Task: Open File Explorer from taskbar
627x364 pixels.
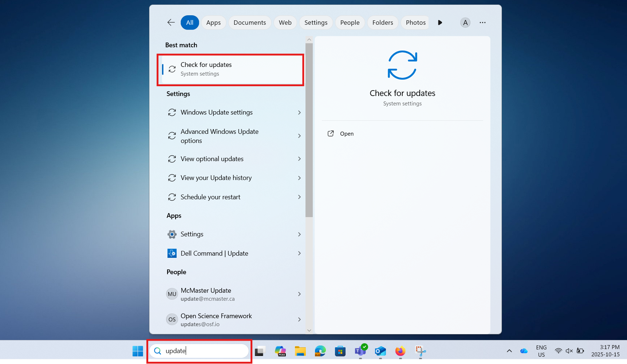Action: [x=300, y=351]
